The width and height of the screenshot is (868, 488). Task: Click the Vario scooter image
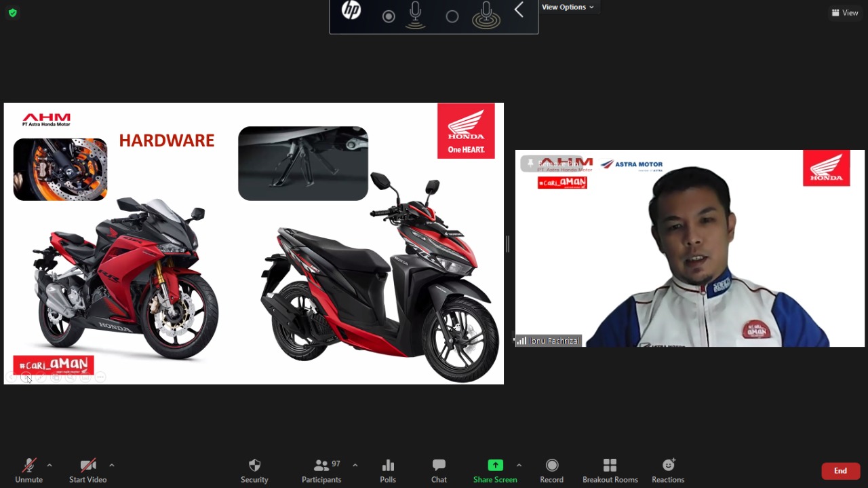pos(380,278)
